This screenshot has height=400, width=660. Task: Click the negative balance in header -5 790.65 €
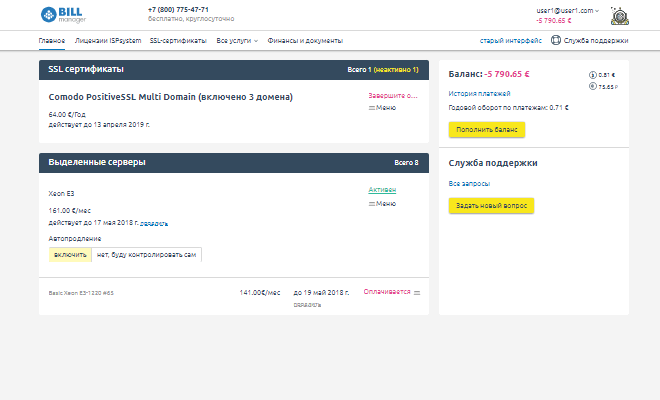coord(554,21)
